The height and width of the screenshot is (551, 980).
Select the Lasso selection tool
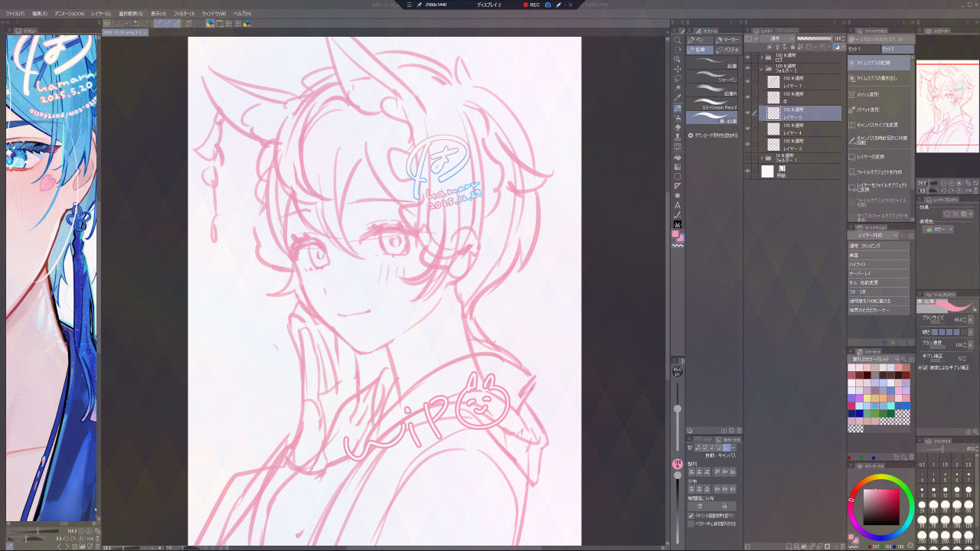pos(678,79)
